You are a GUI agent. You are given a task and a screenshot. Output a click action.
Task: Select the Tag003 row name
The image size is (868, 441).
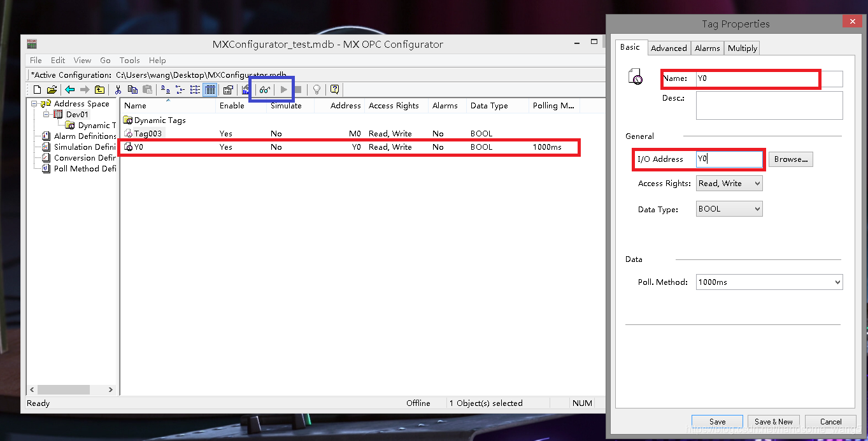point(148,134)
